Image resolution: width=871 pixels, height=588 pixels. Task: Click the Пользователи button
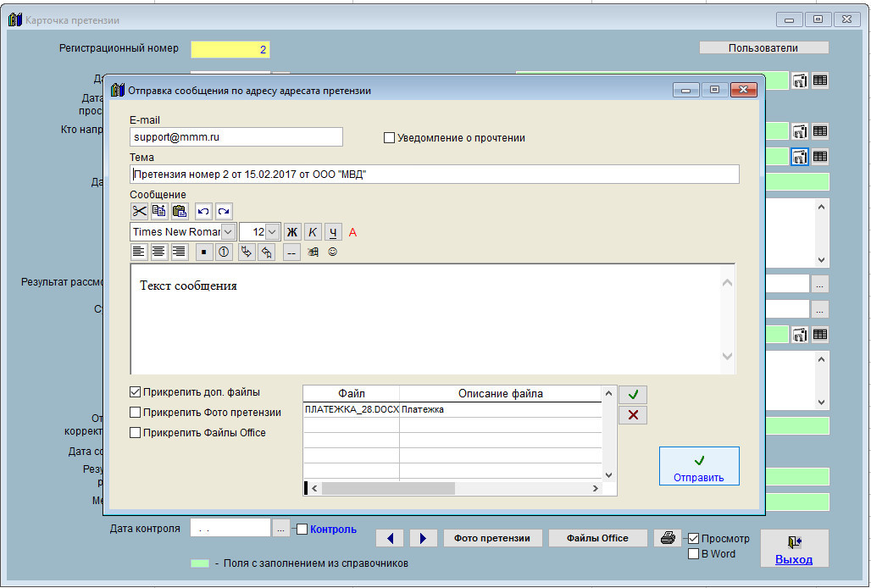click(x=763, y=48)
